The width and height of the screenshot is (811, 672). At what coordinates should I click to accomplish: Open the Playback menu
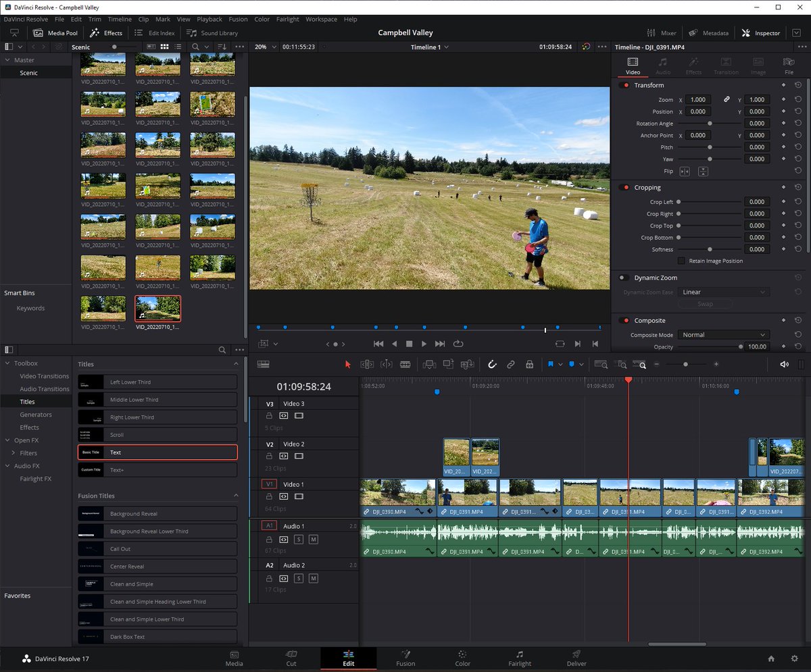click(210, 19)
